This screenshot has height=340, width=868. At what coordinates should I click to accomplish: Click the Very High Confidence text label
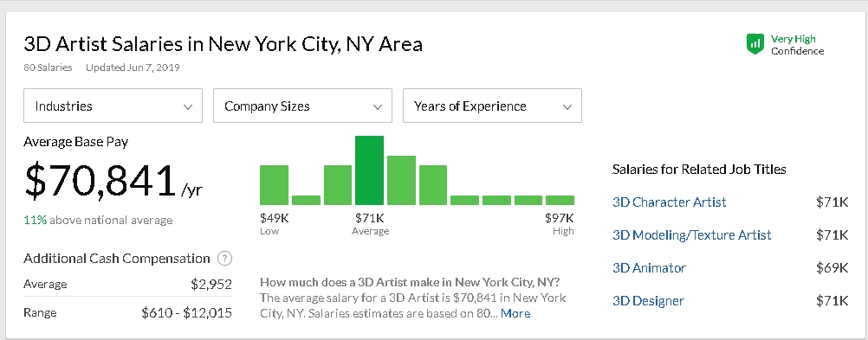(797, 45)
